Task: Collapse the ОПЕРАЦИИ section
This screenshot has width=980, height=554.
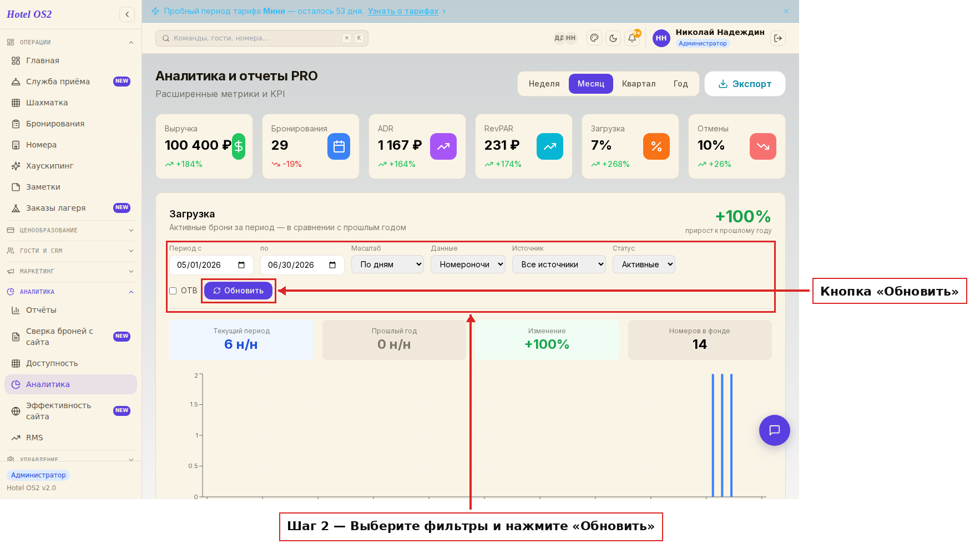Action: pyautogui.click(x=70, y=42)
